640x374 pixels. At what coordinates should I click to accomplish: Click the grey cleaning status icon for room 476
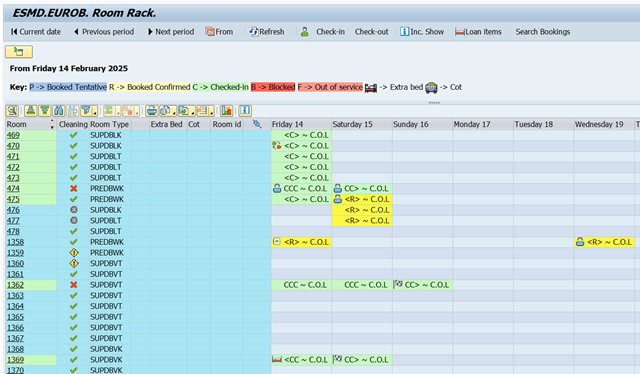tap(73, 210)
